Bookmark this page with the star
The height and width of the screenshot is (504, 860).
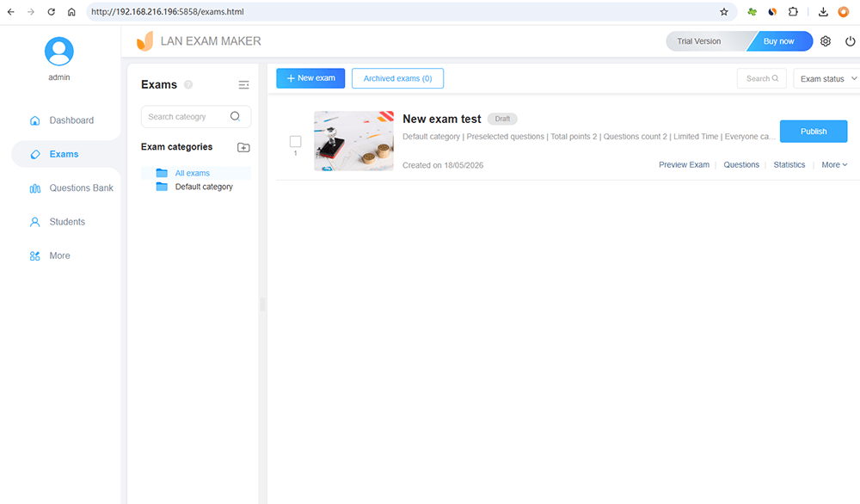[x=724, y=11]
